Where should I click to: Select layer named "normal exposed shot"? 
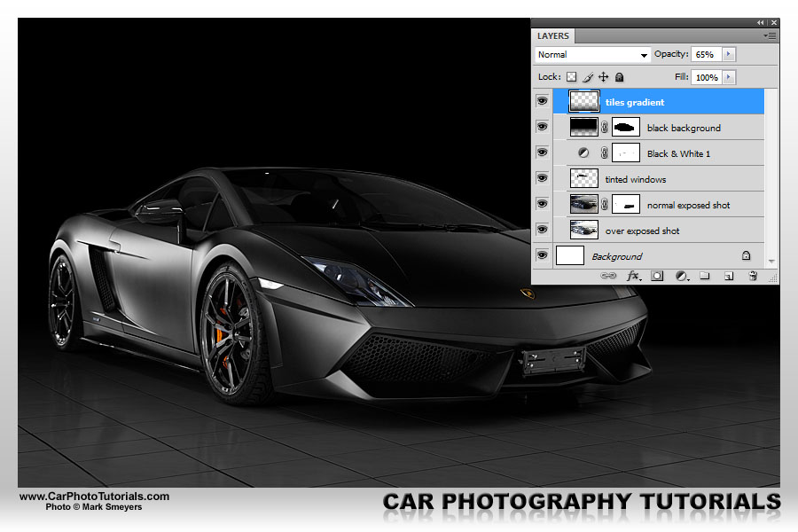tap(688, 205)
